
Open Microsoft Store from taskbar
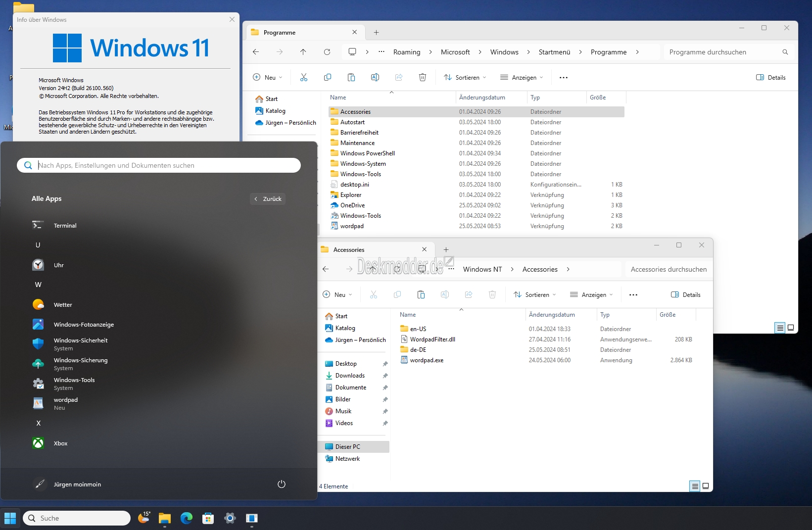[208, 518]
